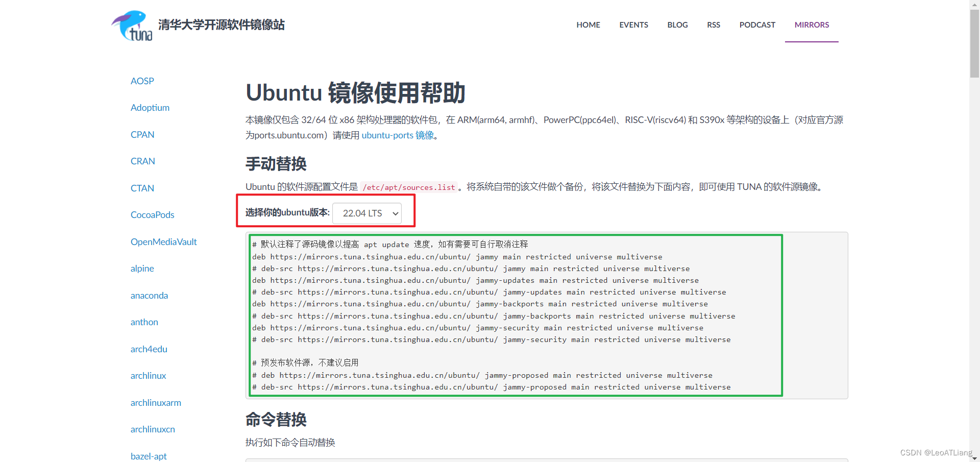The image size is (980, 462).
Task: Click the TUNA dolphin logo
Action: click(131, 25)
